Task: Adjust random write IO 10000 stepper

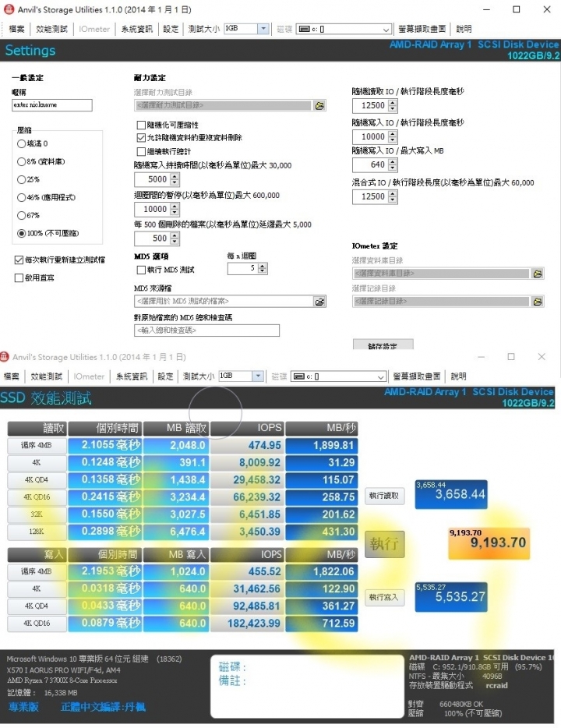Action: pos(393,137)
